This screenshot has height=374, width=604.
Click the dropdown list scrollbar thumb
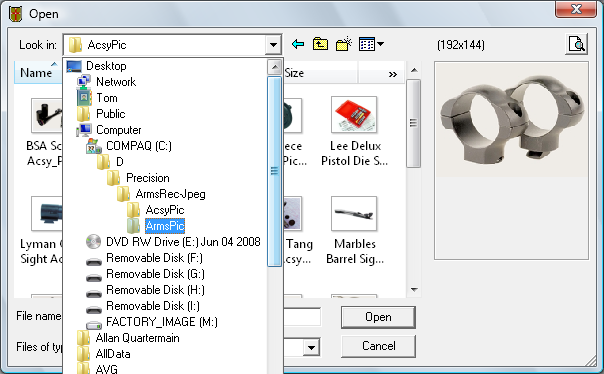(x=274, y=171)
